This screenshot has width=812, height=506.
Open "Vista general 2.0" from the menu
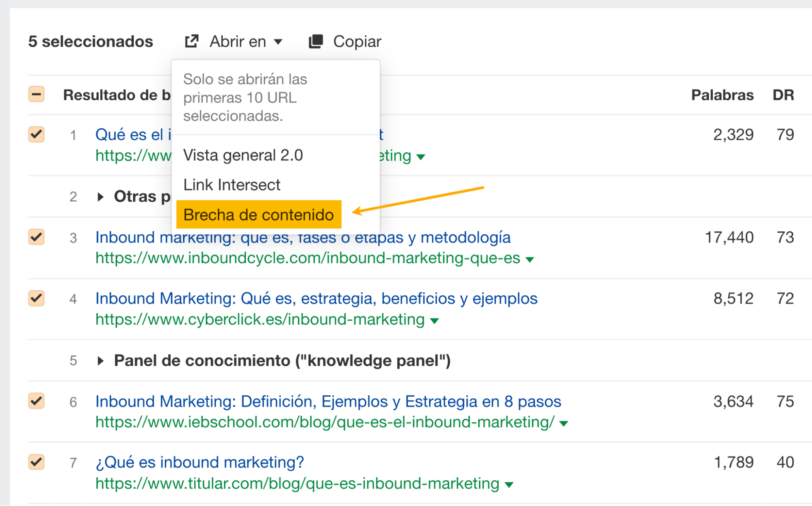point(243,155)
